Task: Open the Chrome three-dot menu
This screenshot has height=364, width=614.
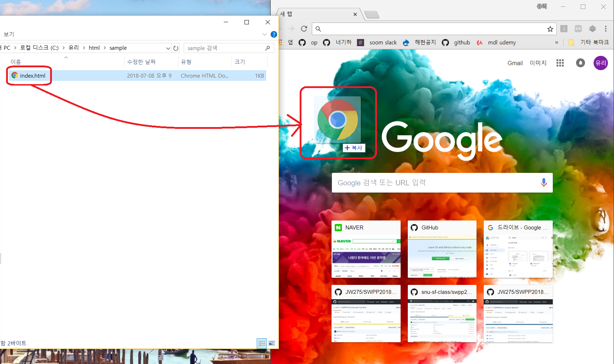Action: point(605,29)
